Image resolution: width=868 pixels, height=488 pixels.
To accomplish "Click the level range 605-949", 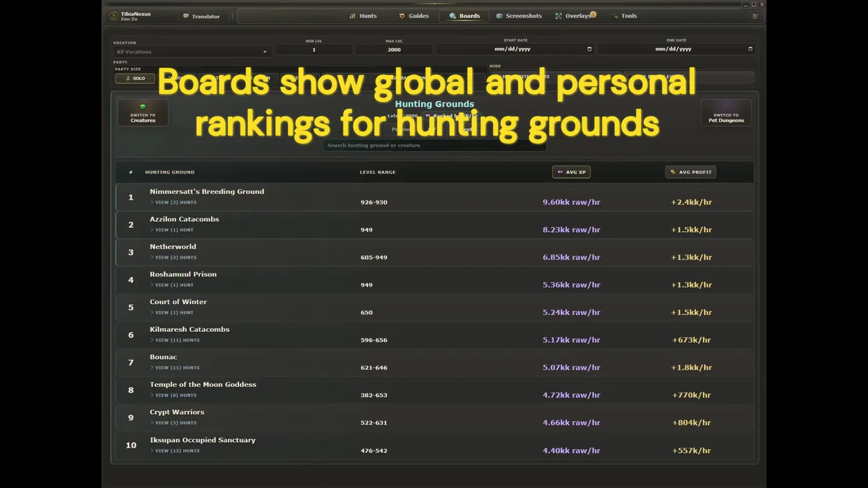I will tap(374, 258).
